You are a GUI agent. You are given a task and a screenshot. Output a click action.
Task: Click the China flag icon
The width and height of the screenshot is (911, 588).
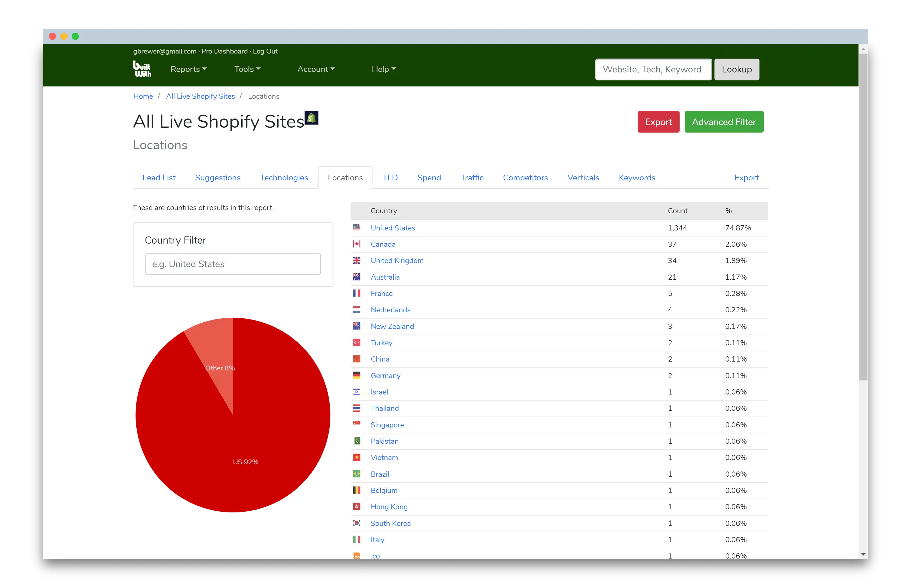(356, 359)
